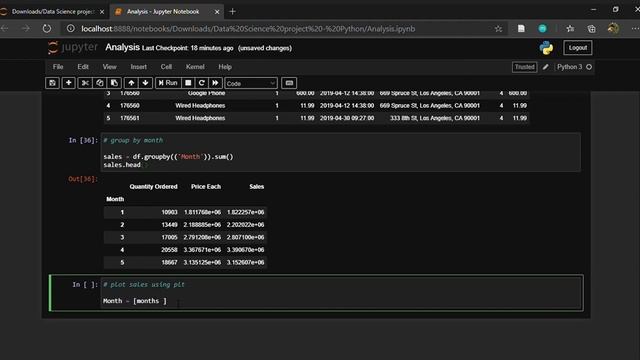Click the 2019-04-30 09:27:00 order date

point(347,118)
